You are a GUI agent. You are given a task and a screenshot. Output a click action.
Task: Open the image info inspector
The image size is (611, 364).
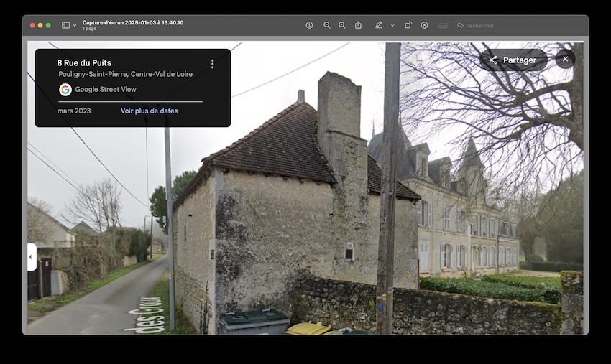[309, 25]
